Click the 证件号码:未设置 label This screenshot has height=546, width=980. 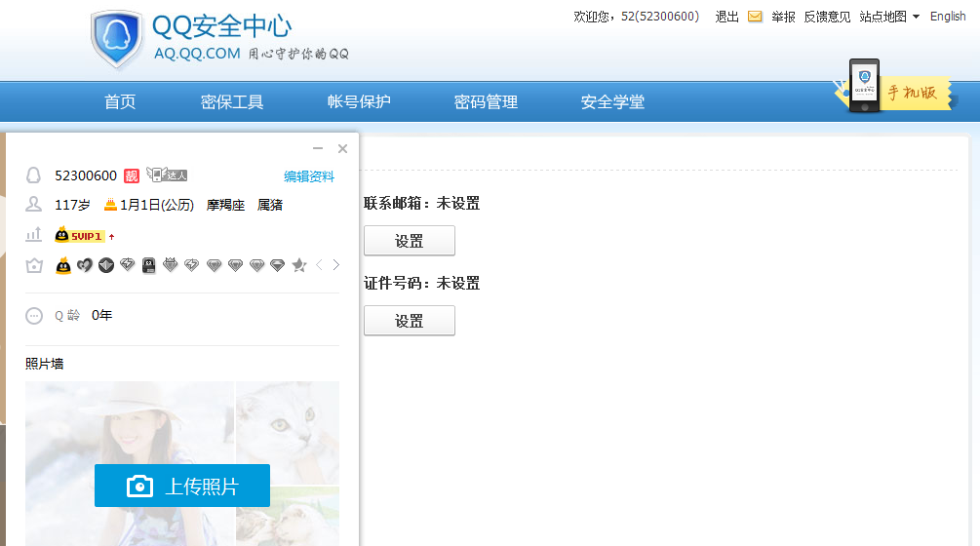422,283
